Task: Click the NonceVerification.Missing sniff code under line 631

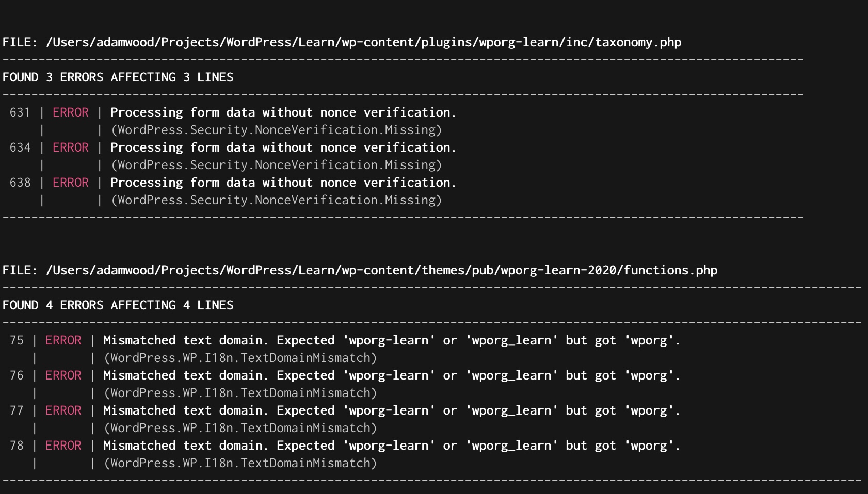Action: click(x=277, y=130)
